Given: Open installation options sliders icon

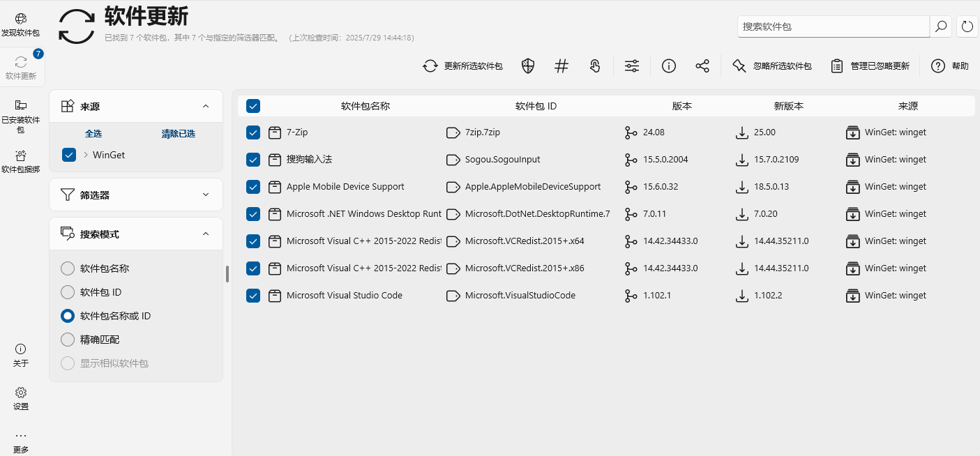Looking at the screenshot, I should pyautogui.click(x=632, y=66).
